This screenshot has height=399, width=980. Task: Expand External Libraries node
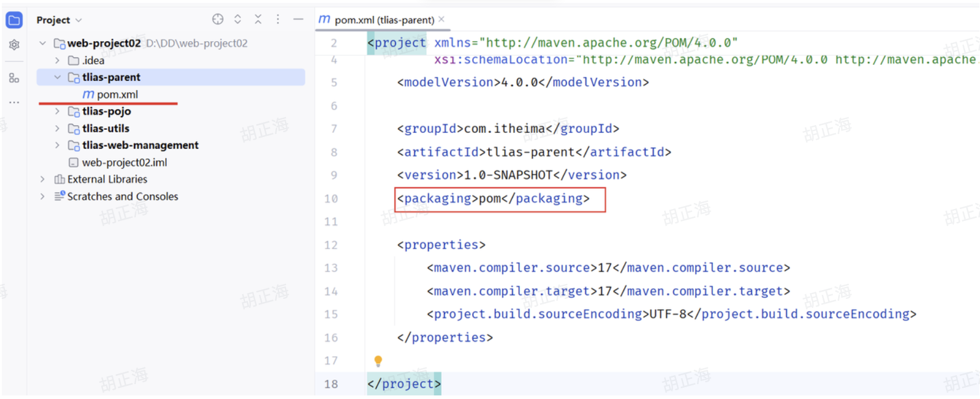pos(43,179)
